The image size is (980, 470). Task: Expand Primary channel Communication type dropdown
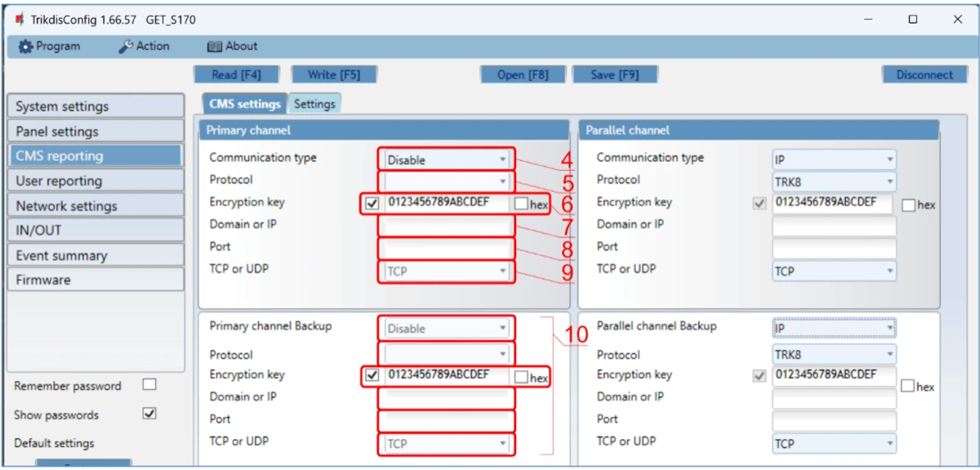pyautogui.click(x=447, y=160)
